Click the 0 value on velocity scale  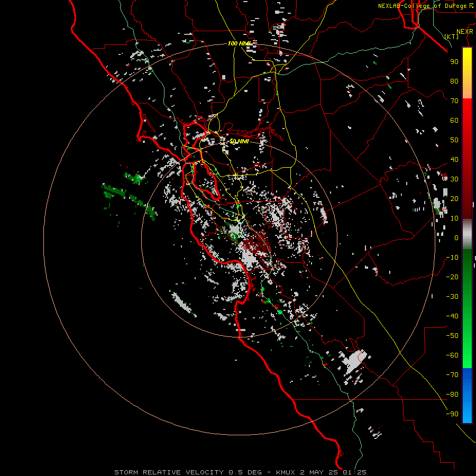456,237
